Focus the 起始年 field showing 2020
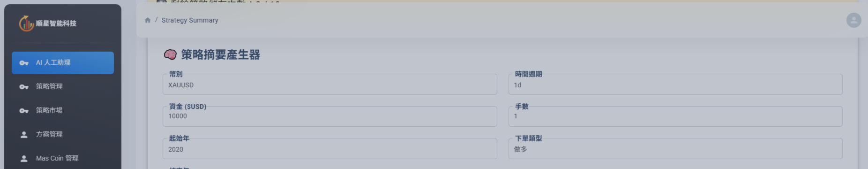This screenshot has height=169, width=868. pyautogui.click(x=329, y=149)
